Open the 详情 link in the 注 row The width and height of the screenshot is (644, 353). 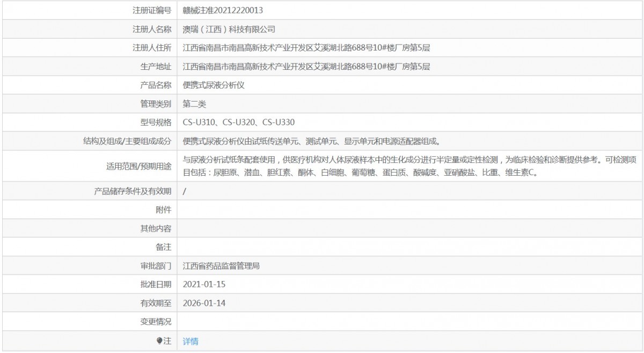pyautogui.click(x=191, y=341)
